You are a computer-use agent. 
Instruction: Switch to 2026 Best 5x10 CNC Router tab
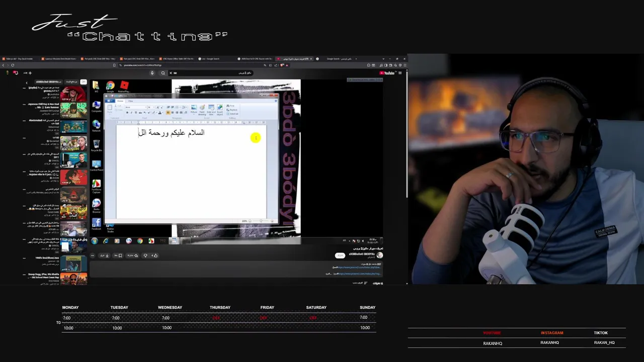255,59
